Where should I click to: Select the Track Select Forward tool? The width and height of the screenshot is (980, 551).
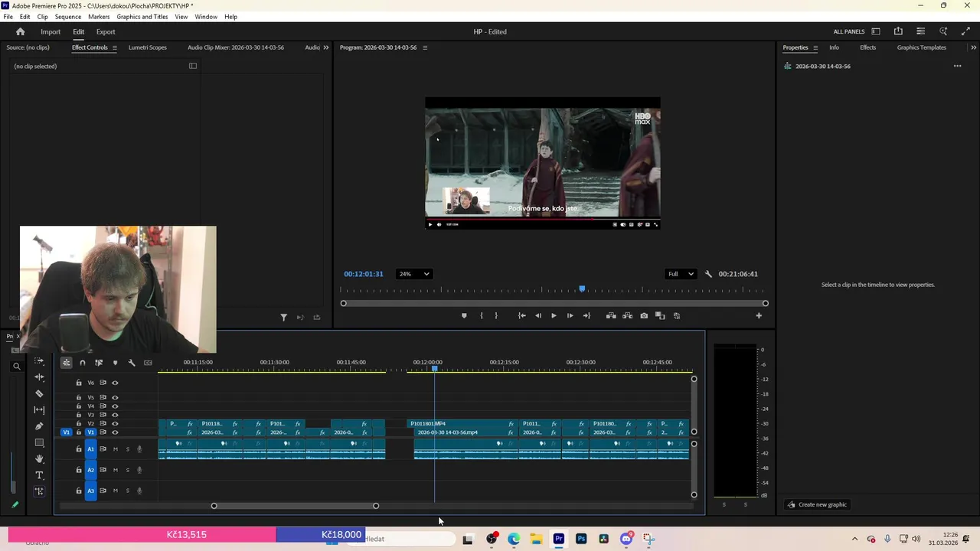coord(39,360)
